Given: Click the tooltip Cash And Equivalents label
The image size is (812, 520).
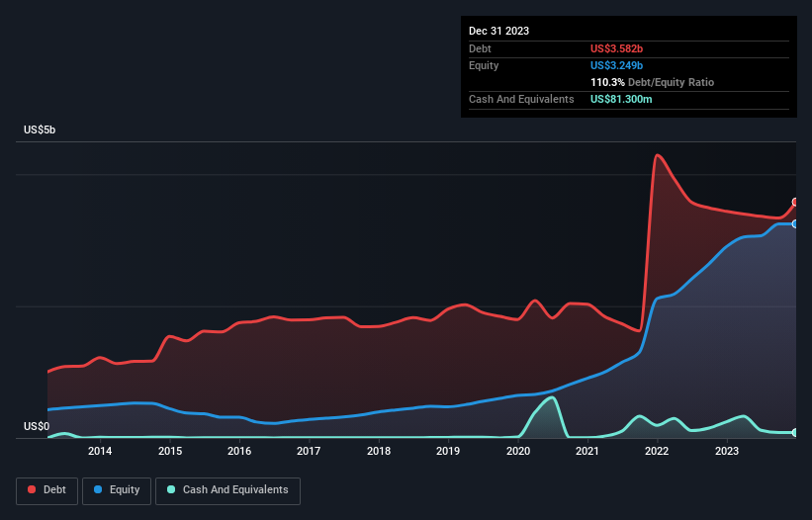Looking at the screenshot, I should (521, 99).
